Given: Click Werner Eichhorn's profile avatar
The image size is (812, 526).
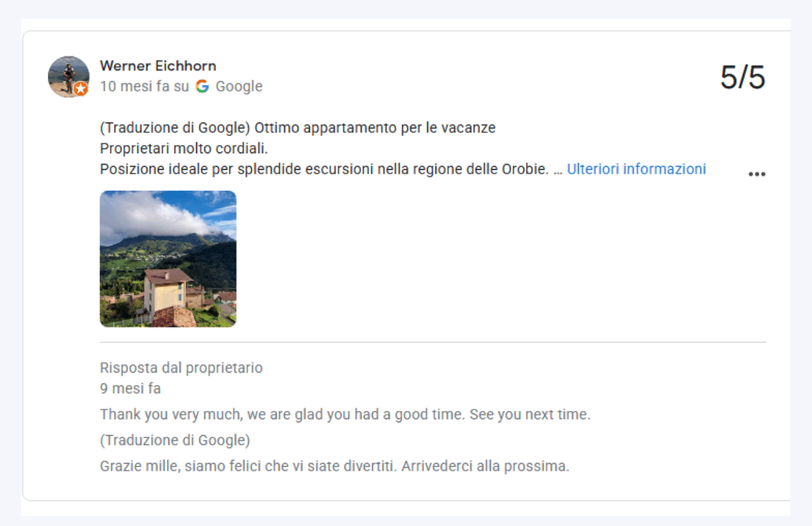Looking at the screenshot, I should (x=68, y=75).
